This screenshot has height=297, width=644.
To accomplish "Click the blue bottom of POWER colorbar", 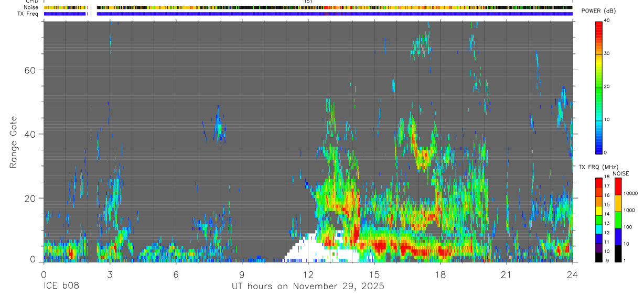I will 599,147.
